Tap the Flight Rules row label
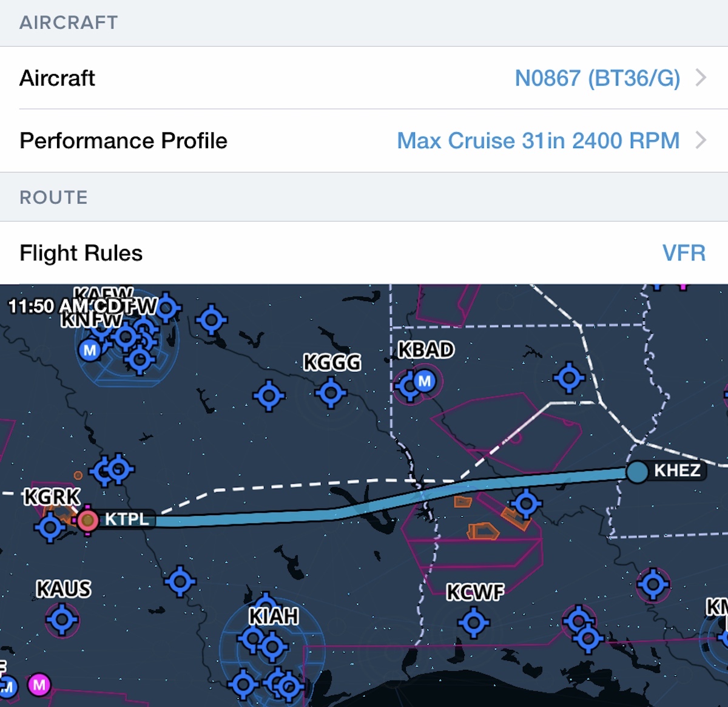Screen dimensions: 728x707 click(81, 253)
